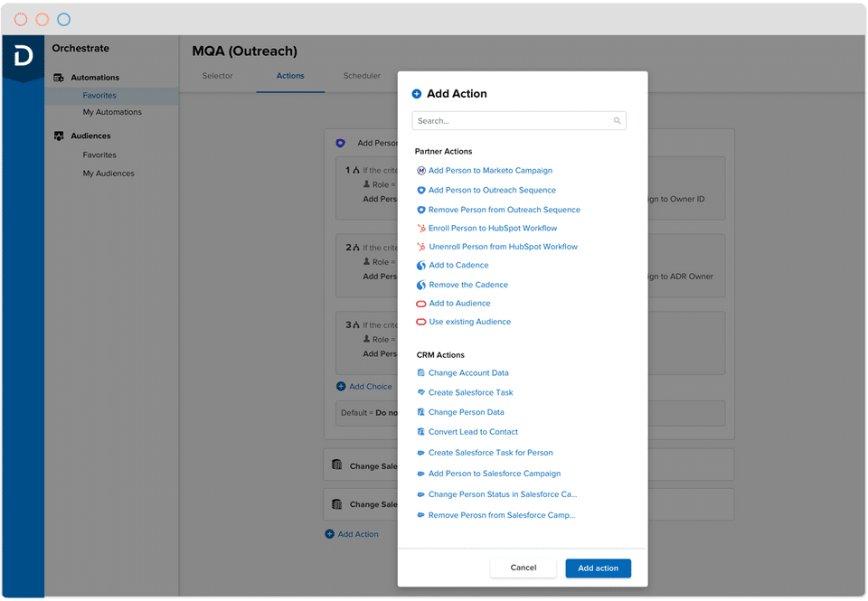Click the Salesforce icon beside Change Person Status
868x601 pixels.
[x=420, y=494]
